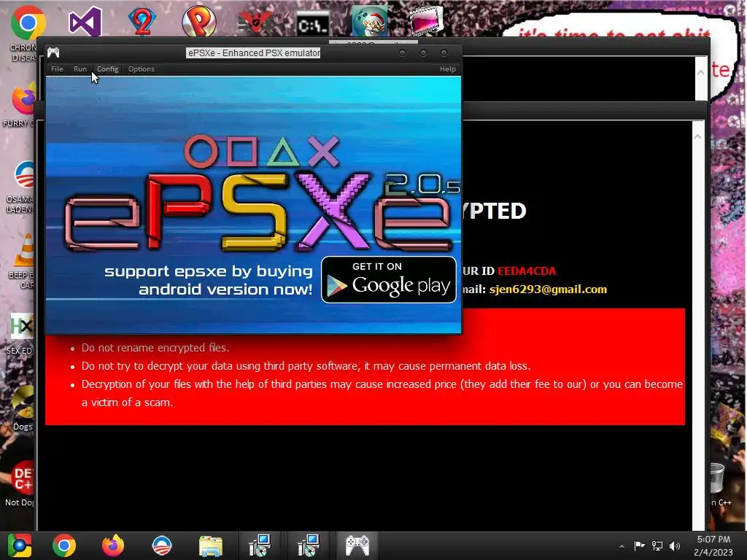Screen dimensions: 747x560
Task: Click the scroll-up arrow of ransom note window
Action: 698,136
